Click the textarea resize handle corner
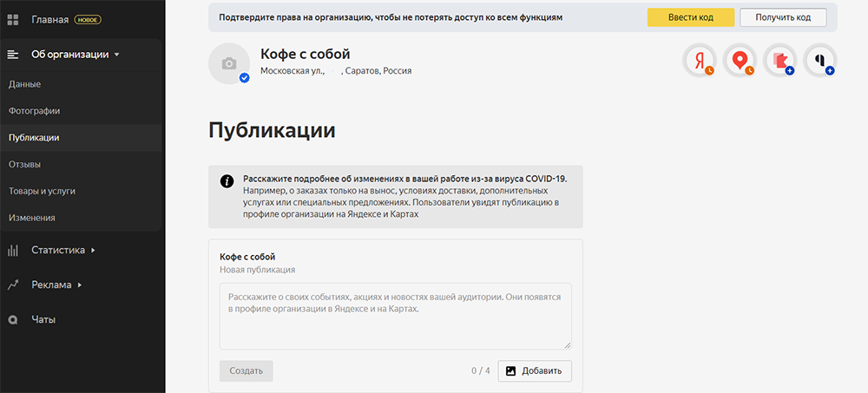The image size is (868, 393). tap(568, 344)
